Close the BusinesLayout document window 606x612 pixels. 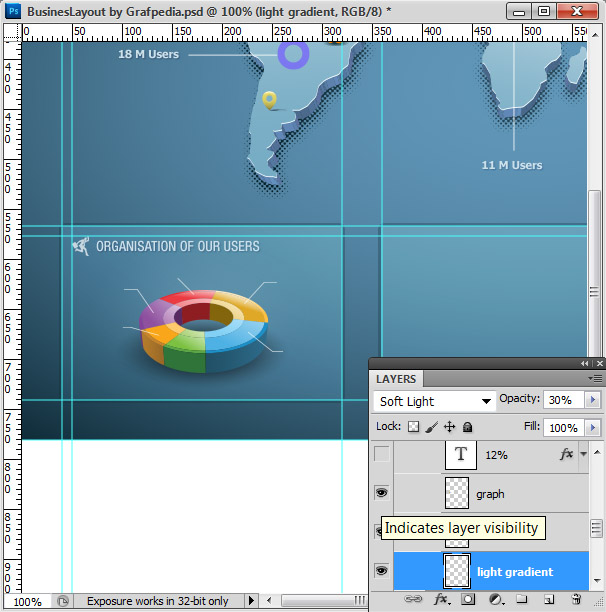point(578,11)
